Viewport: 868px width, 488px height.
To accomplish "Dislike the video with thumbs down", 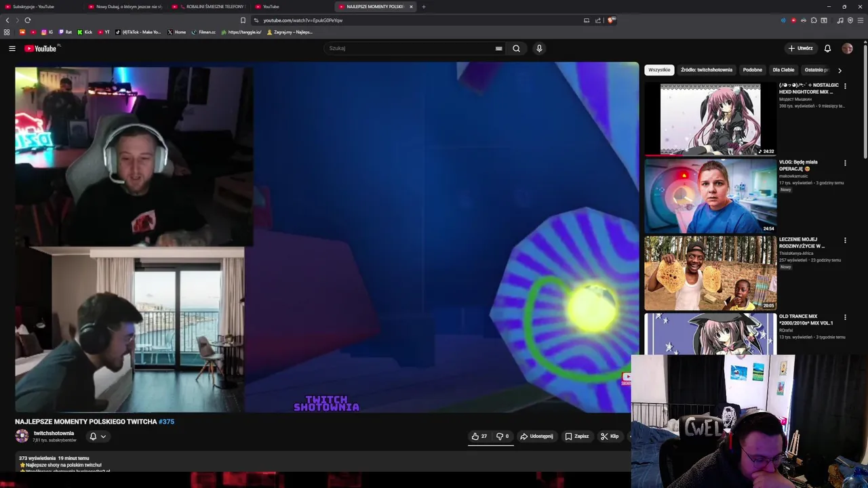I will coord(502,436).
